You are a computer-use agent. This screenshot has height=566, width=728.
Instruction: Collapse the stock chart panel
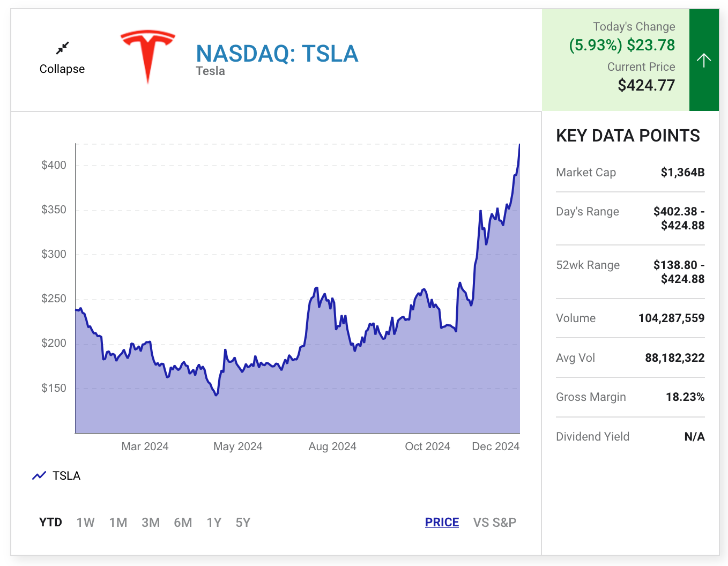(x=62, y=69)
